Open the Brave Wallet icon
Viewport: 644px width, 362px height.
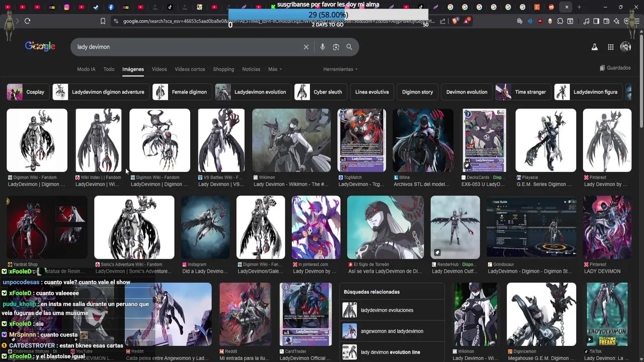point(606,21)
